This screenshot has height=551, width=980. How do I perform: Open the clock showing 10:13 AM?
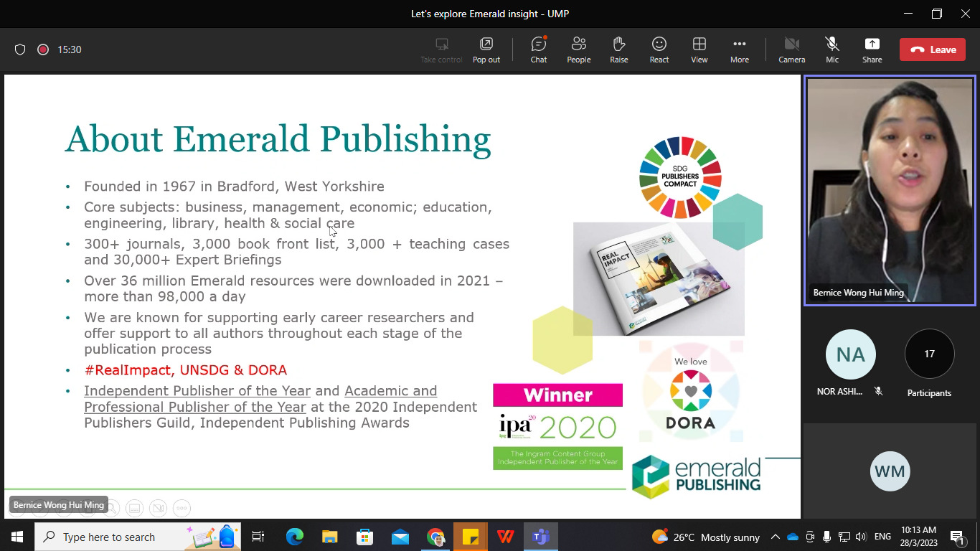pyautogui.click(x=920, y=537)
